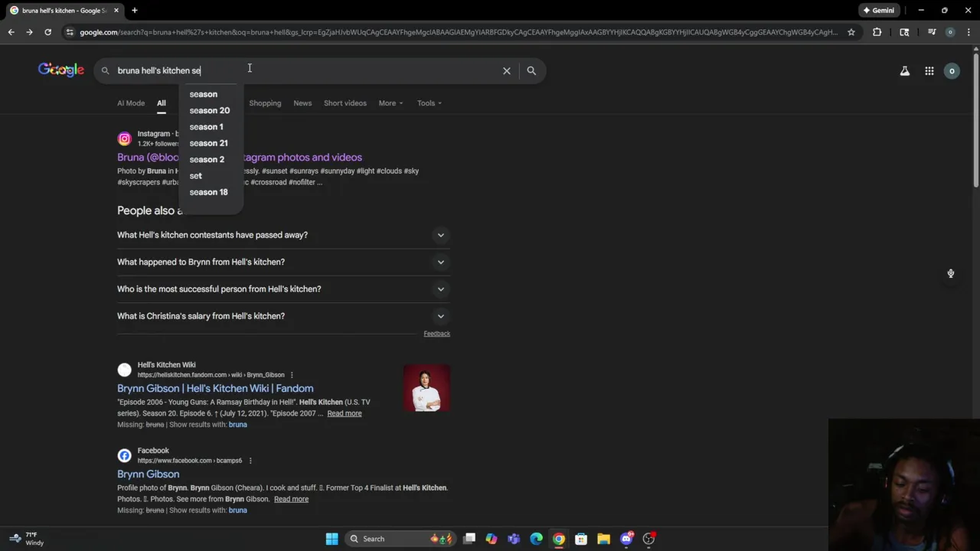The width and height of the screenshot is (980, 551).
Task: Open 'Brynn Gibson | Hell's Kitchen Wiki | Fandom' link
Action: [215, 388]
